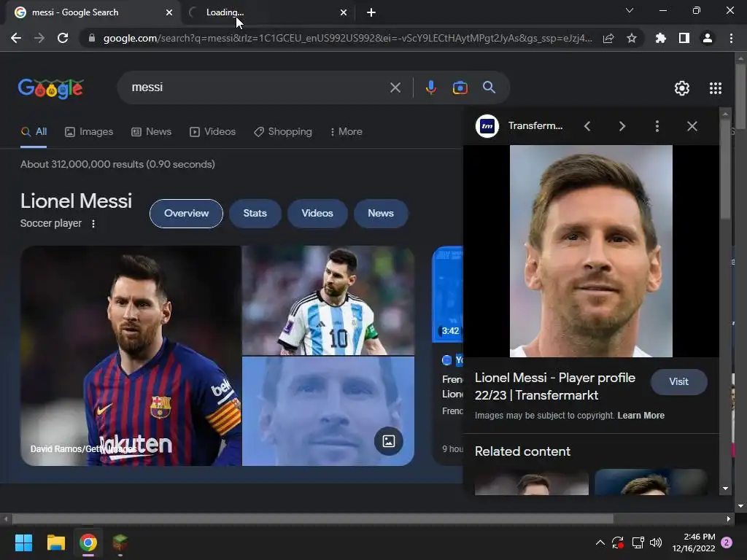
Task: Switch to News results tab
Action: [x=152, y=132]
